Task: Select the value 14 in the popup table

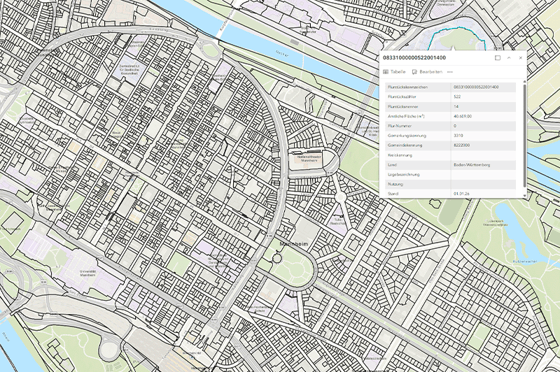Action: pos(456,106)
